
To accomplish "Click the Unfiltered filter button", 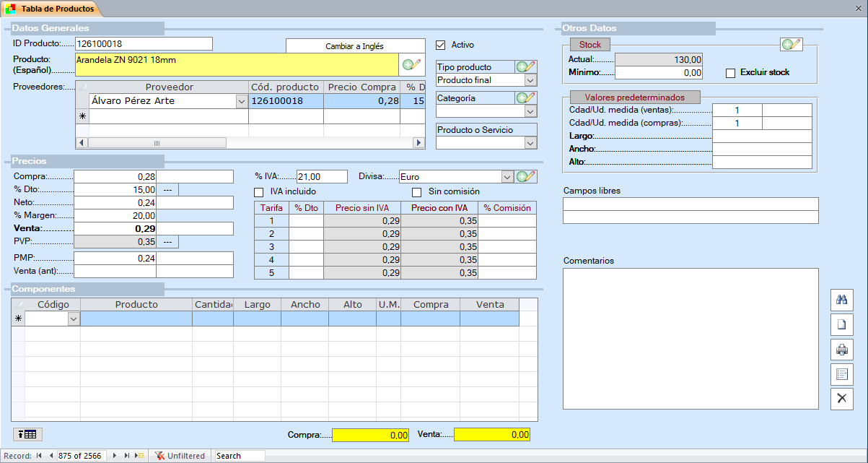I will 180,456.
